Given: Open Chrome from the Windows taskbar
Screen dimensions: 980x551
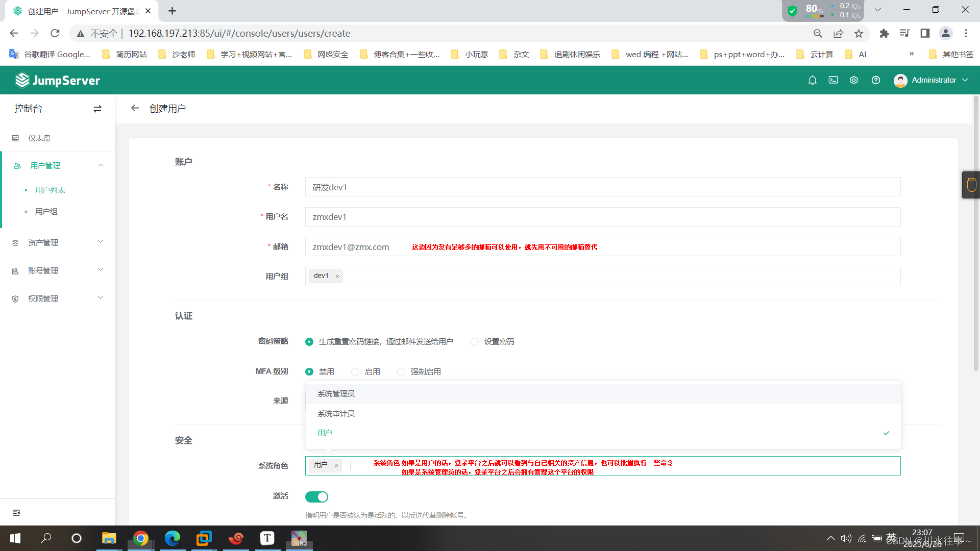Looking at the screenshot, I should 141,539.
